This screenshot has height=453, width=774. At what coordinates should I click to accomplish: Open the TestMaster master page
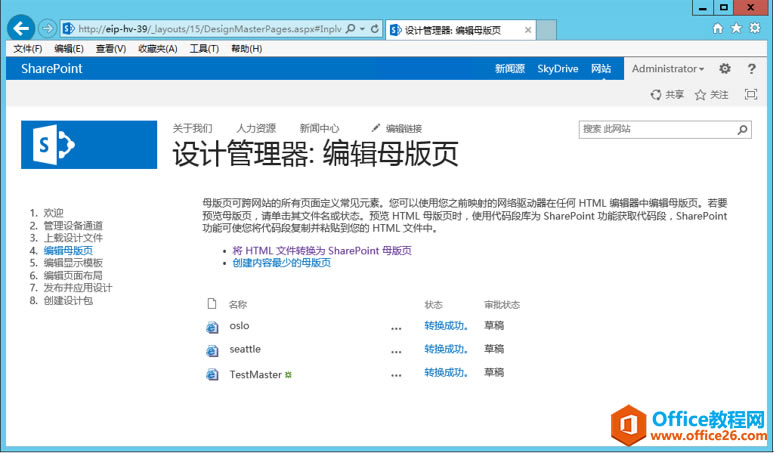tap(256, 375)
